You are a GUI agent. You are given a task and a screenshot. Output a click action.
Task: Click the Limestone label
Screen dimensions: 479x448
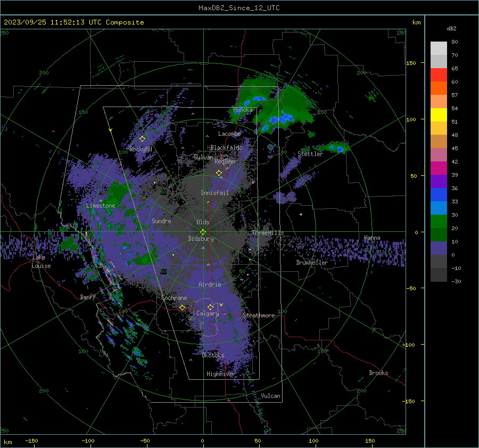pos(101,206)
